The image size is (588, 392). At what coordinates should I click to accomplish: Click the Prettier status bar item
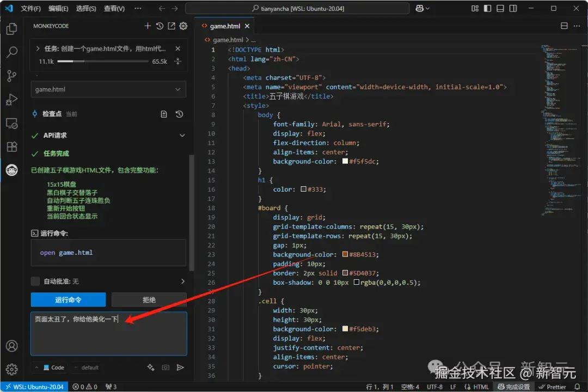(553, 387)
